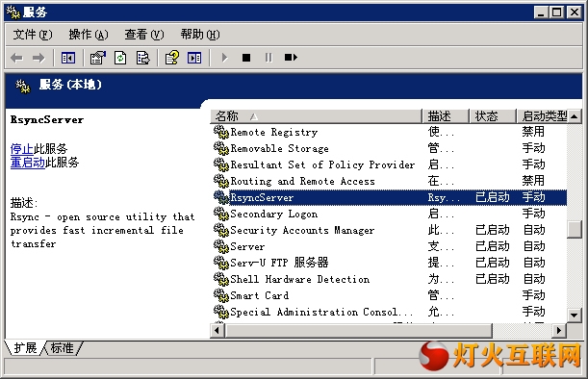Select the Smart Card service name
The height and width of the screenshot is (379, 588).
[260, 295]
